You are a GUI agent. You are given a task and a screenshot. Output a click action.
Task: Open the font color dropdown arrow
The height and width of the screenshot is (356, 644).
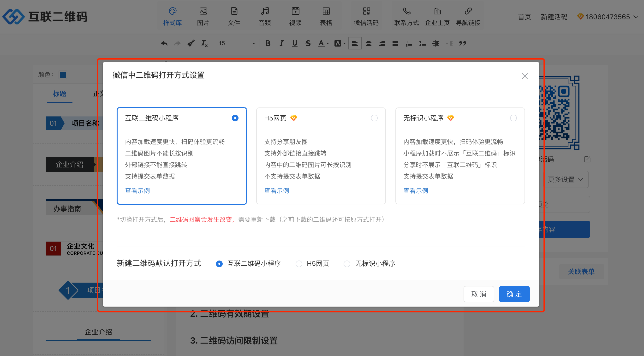(328, 43)
